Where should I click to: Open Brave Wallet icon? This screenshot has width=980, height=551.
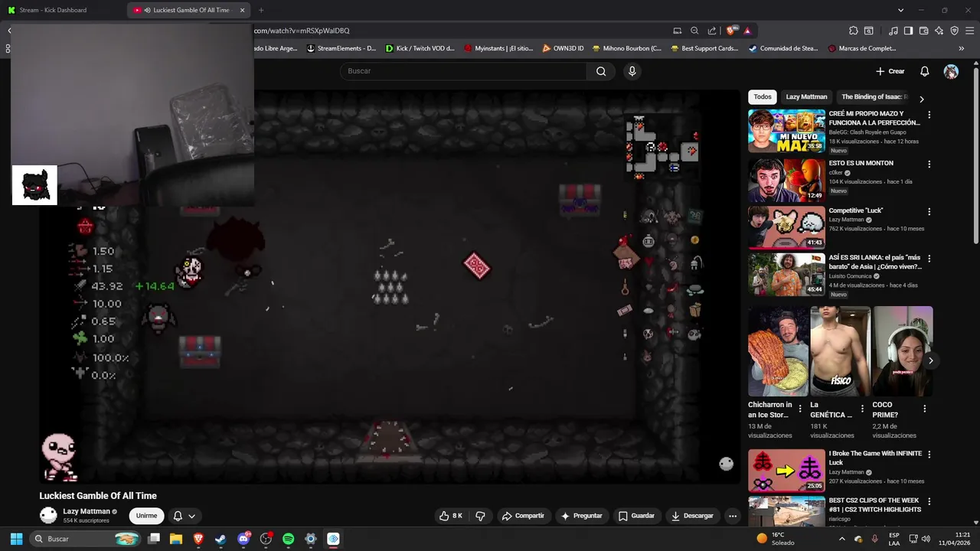[x=923, y=31]
